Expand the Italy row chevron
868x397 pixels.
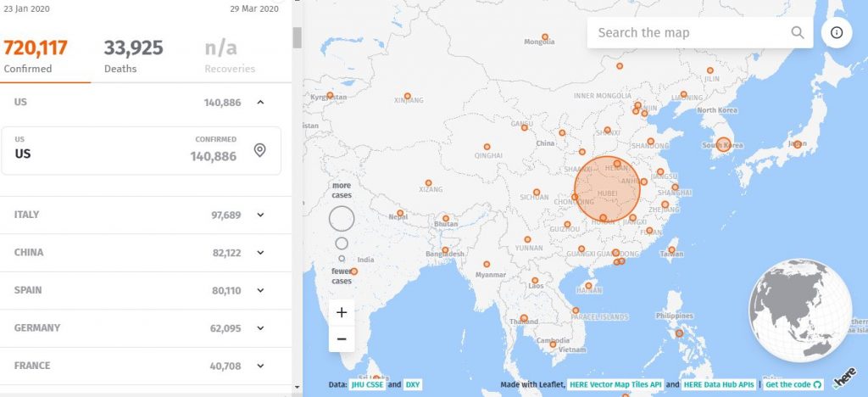261,215
